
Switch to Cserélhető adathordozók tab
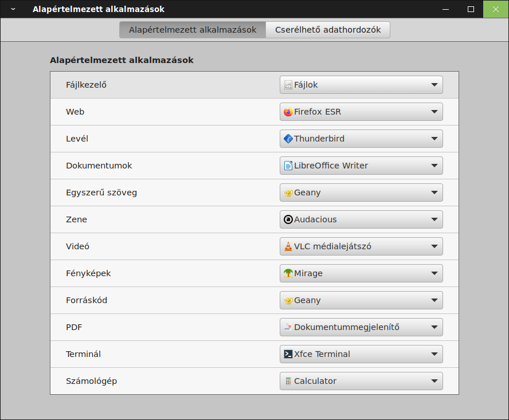(328, 30)
